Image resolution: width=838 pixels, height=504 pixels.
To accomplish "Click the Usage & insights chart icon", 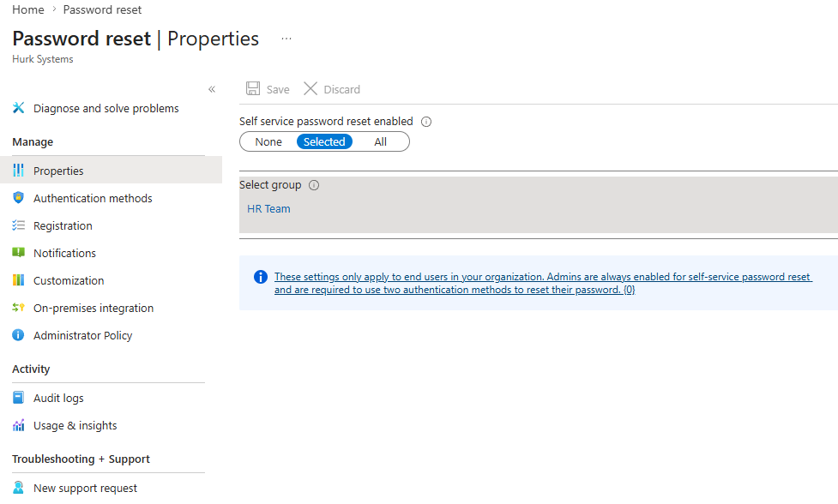I will click(18, 425).
